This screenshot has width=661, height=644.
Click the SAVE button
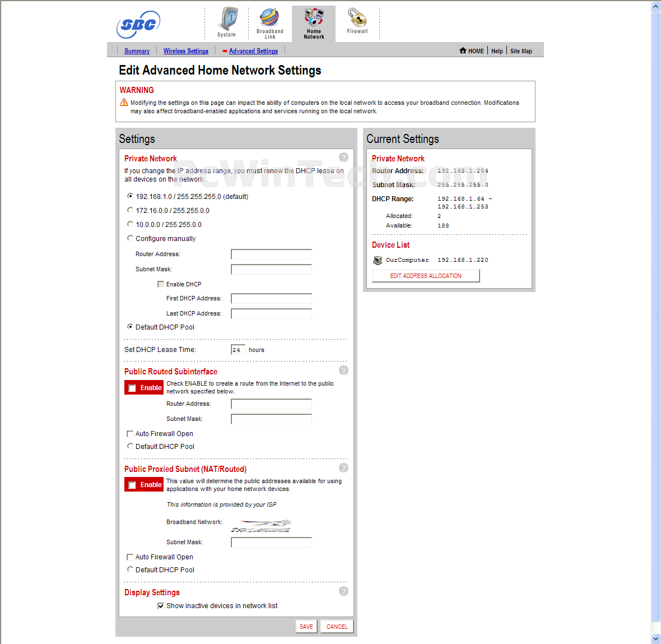pos(306,627)
